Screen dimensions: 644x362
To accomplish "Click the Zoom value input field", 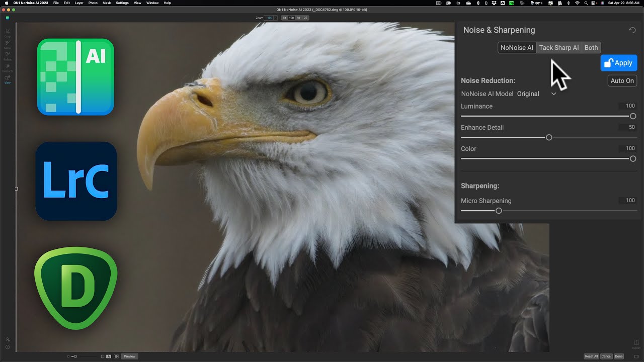I will pyautogui.click(x=269, y=18).
